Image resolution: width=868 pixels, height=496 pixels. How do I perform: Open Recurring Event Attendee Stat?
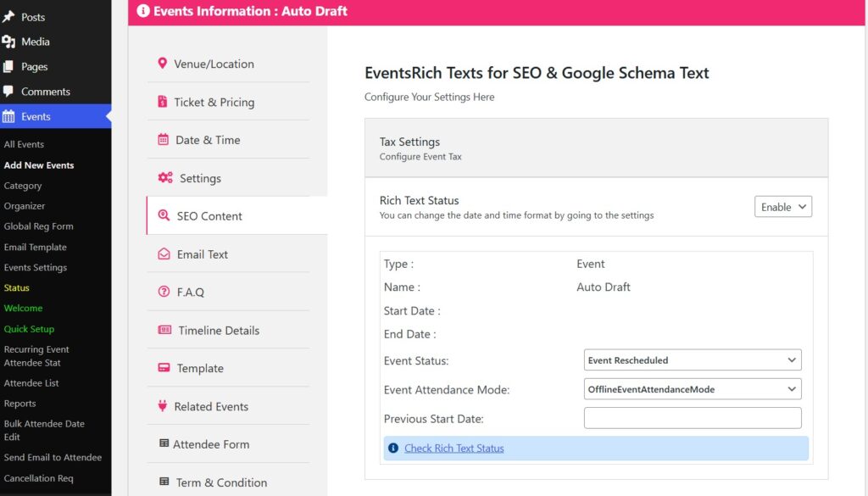[x=36, y=356]
